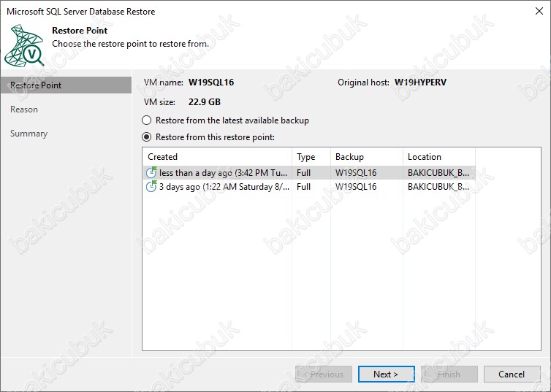Click the VM size value 22.9 GB
Screen dimensions: 551x392
[x=205, y=102]
